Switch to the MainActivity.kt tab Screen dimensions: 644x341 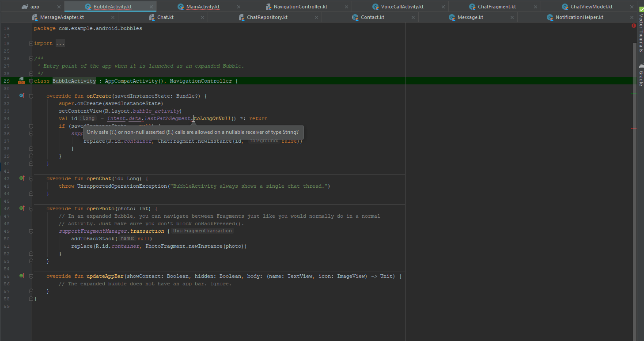coord(200,7)
